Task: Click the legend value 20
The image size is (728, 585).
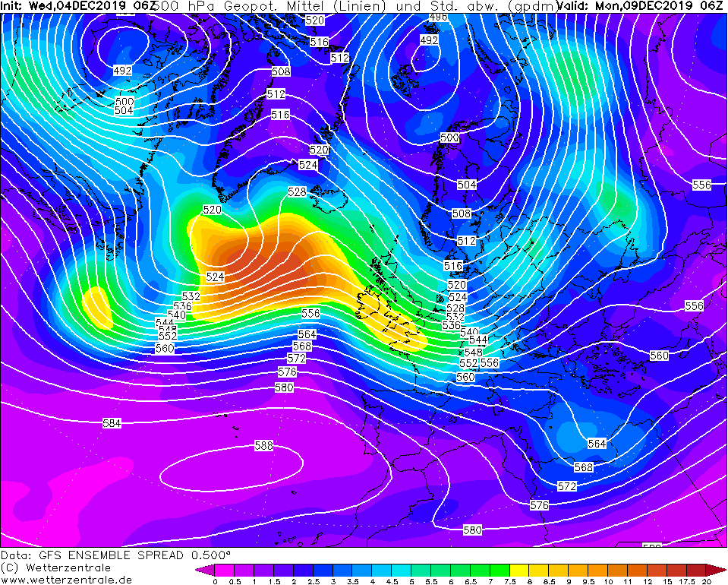Action: (x=707, y=581)
